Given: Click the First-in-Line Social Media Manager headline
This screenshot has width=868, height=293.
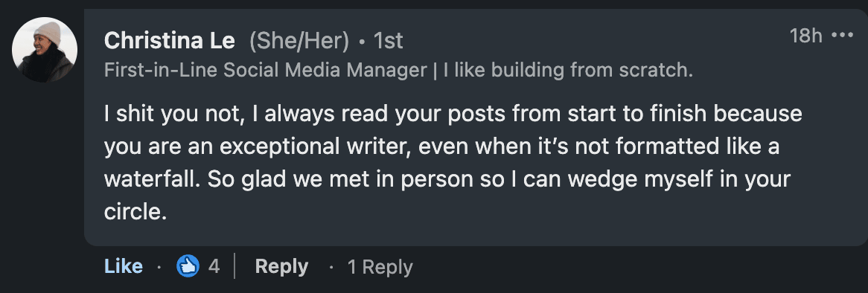Looking at the screenshot, I should pyautogui.click(x=266, y=70).
